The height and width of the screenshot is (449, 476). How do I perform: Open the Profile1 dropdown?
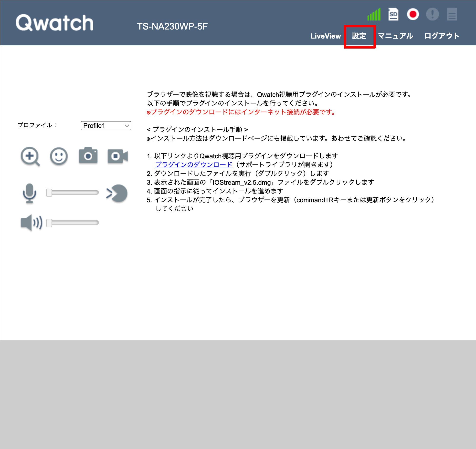point(106,126)
